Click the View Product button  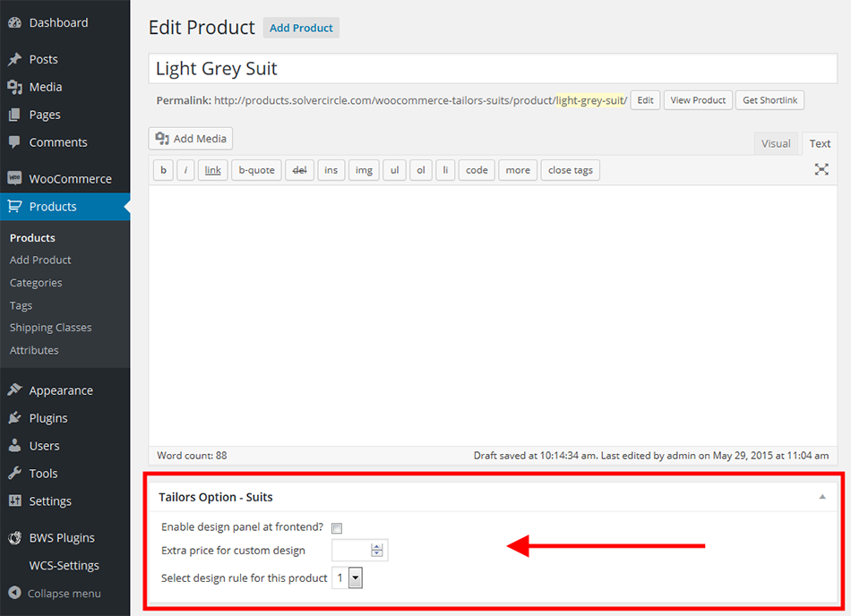698,100
